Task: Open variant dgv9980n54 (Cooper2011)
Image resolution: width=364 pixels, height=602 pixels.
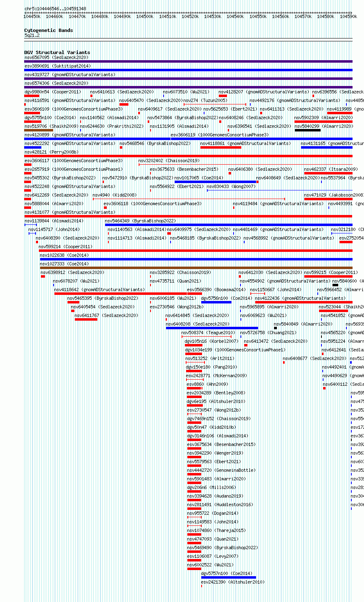Action: (x=53, y=92)
